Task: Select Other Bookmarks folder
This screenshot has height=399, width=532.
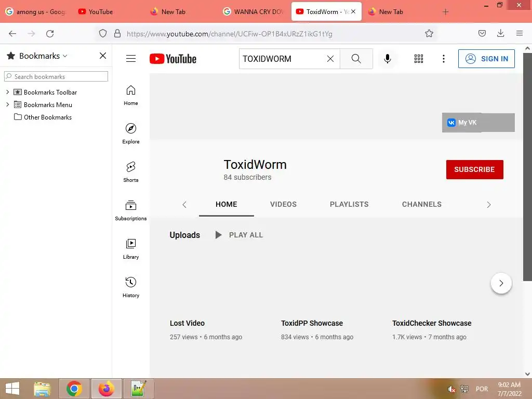Action: pos(43,117)
